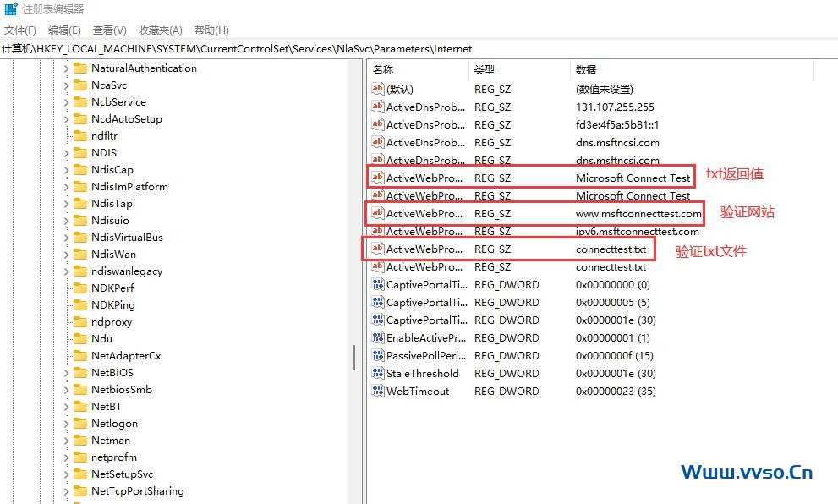Click the key tree vertical scrollbar thumb
838x504 pixels.
coord(354,358)
